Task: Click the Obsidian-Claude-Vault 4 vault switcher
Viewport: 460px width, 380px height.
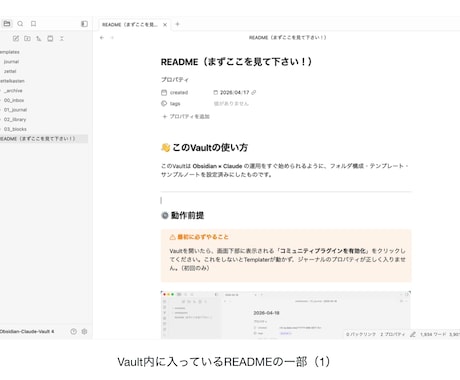Action: click(27, 331)
